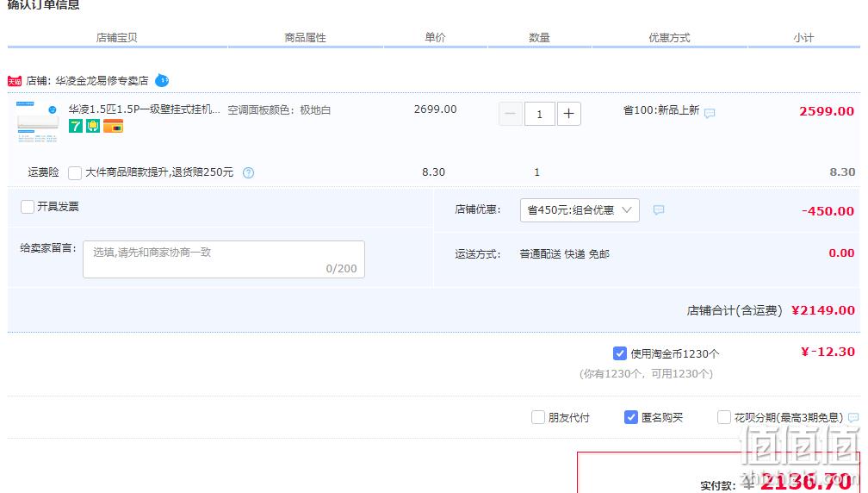The height and width of the screenshot is (493, 868).
Task: Click the info icon beside 花呗分期 option
Action: coord(853,417)
